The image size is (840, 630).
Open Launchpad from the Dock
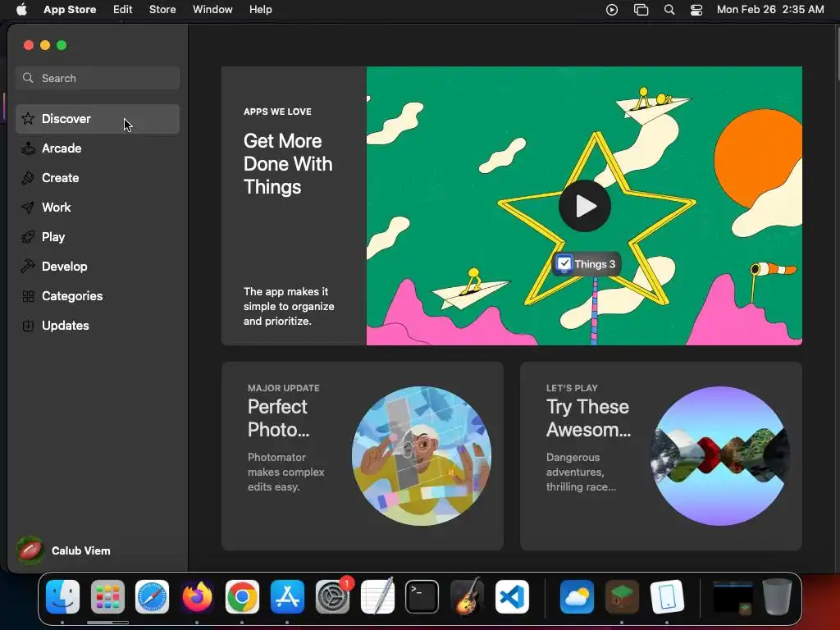click(107, 597)
